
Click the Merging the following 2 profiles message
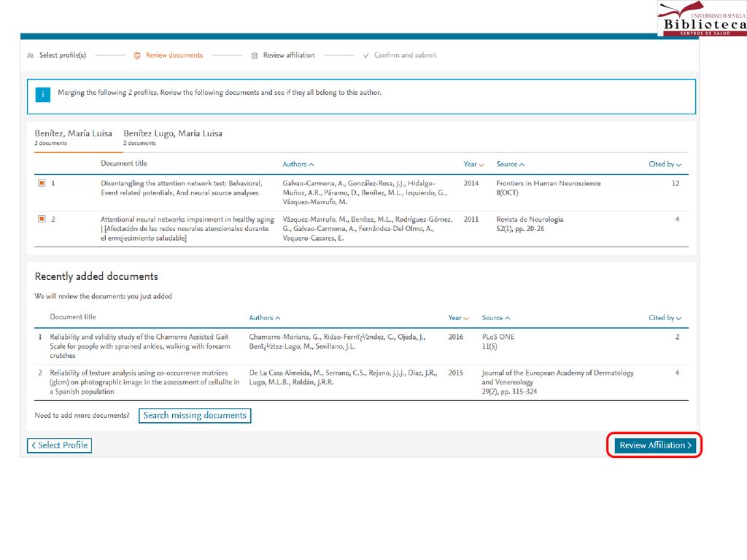point(219,93)
